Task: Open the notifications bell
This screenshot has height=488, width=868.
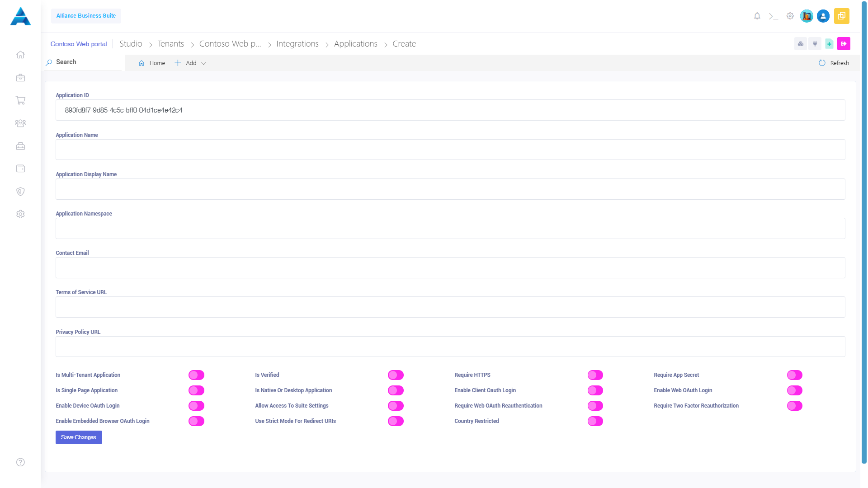Action: tap(757, 16)
